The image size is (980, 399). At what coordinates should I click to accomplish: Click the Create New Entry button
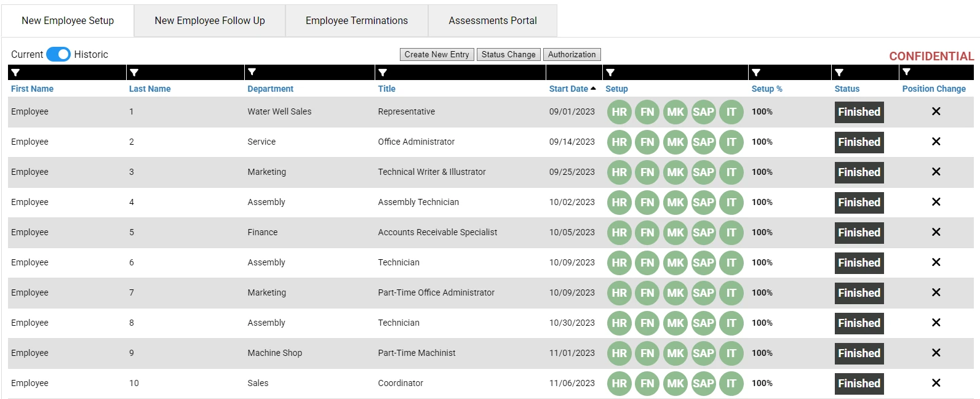click(x=437, y=55)
